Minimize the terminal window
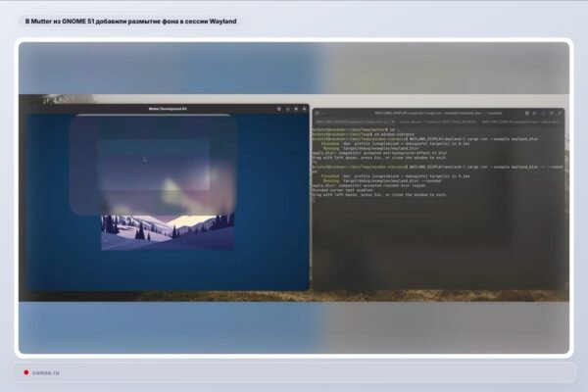Screen dimensions: 588x392 point(543,113)
